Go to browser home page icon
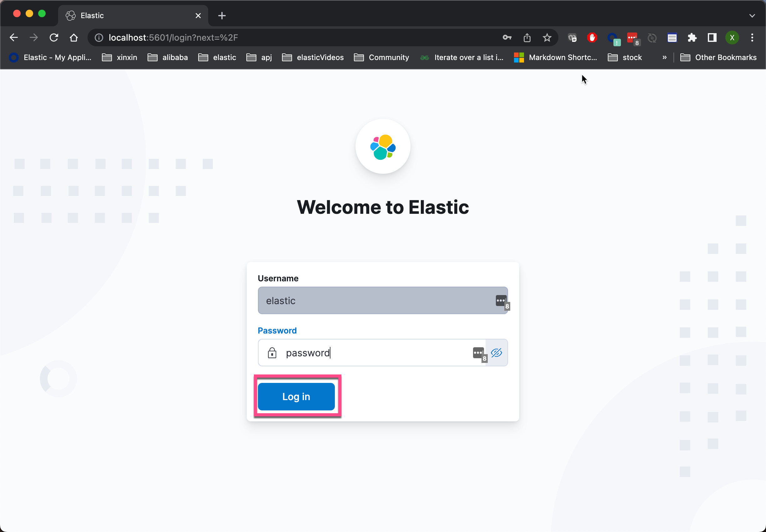This screenshot has width=766, height=532. click(x=74, y=38)
